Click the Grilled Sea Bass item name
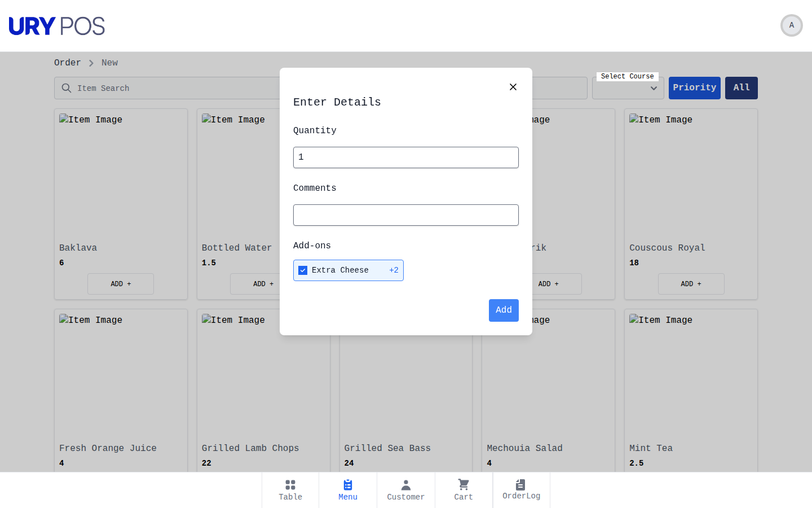Screen dimensions: 812x508 (387, 448)
